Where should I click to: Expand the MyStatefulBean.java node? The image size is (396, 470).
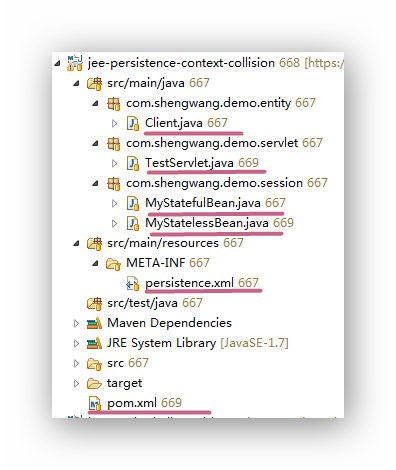click(x=114, y=203)
